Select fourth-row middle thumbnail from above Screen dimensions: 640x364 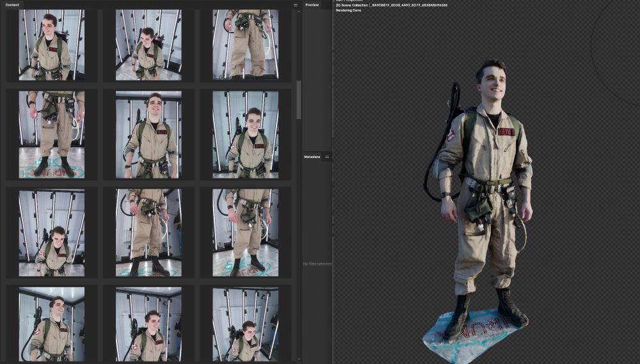[148, 324]
